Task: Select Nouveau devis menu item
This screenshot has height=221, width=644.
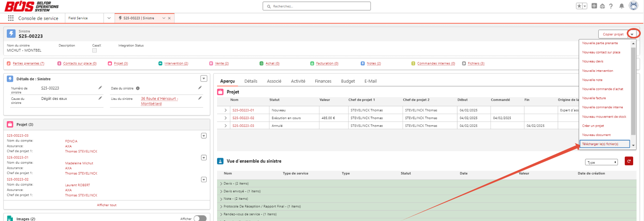Action: point(593,61)
